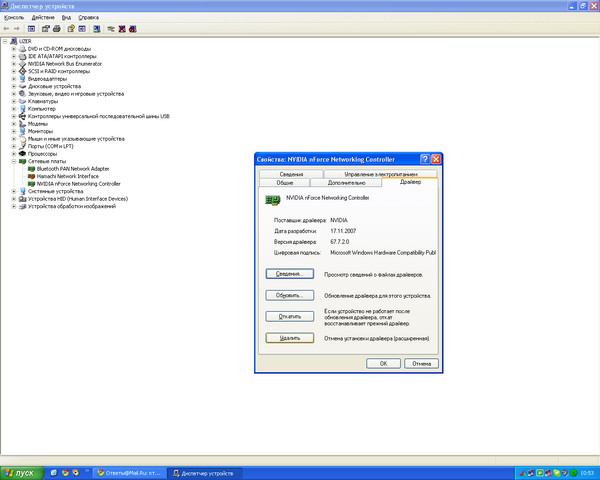Open the Справка menu
600x480 pixels.
click(x=88, y=18)
